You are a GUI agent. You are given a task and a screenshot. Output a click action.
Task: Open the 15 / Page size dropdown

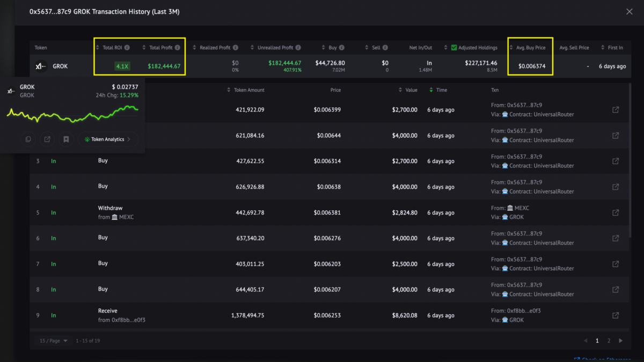click(54, 341)
